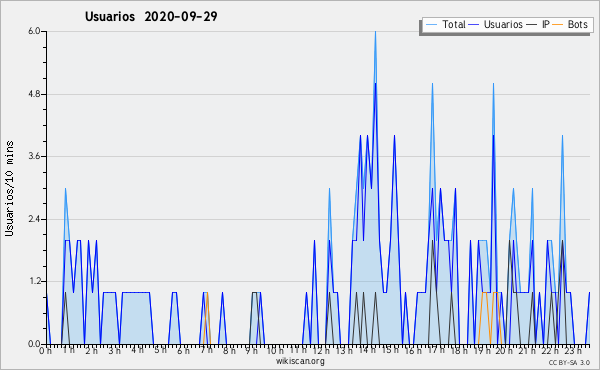Click the '0.0' y-axis value
This screenshot has height=370, width=600.
click(x=34, y=344)
